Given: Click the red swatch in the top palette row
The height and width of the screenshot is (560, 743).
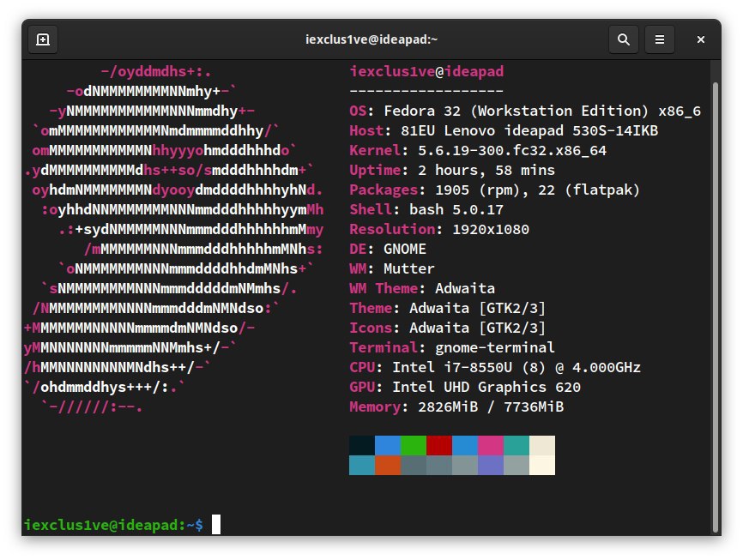Looking at the screenshot, I should [439, 445].
